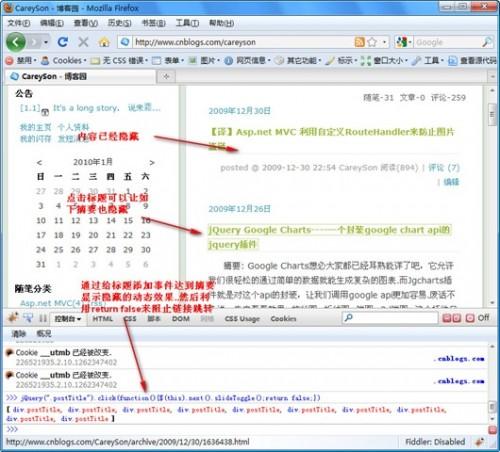The height and width of the screenshot is (452, 500).
Task: Switch to the Firebug CSS Usage tab
Action: click(242, 319)
